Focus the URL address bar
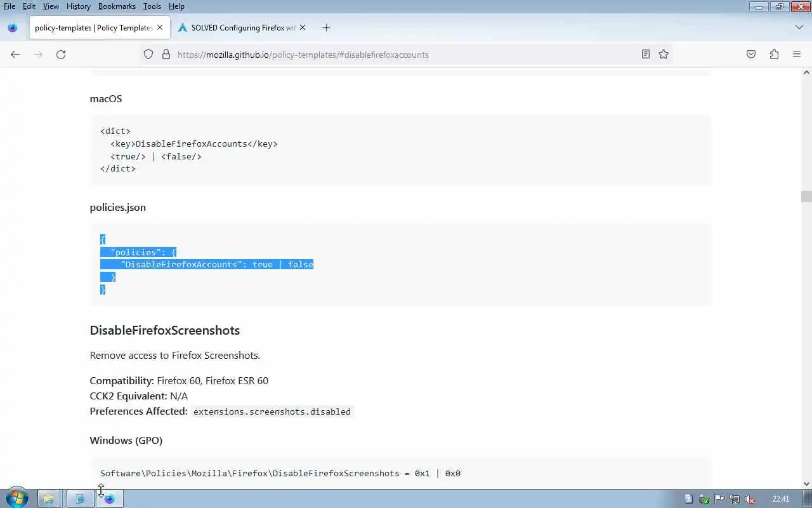This screenshot has width=812, height=508. point(406,55)
